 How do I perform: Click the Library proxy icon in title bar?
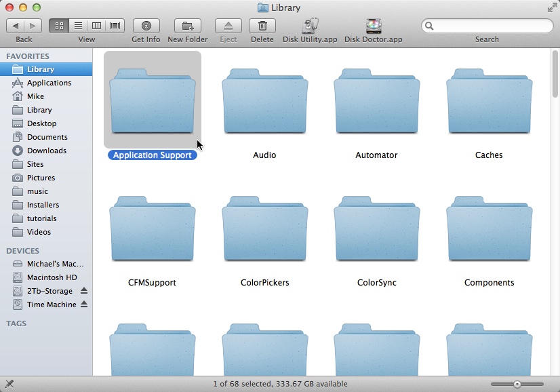point(263,8)
